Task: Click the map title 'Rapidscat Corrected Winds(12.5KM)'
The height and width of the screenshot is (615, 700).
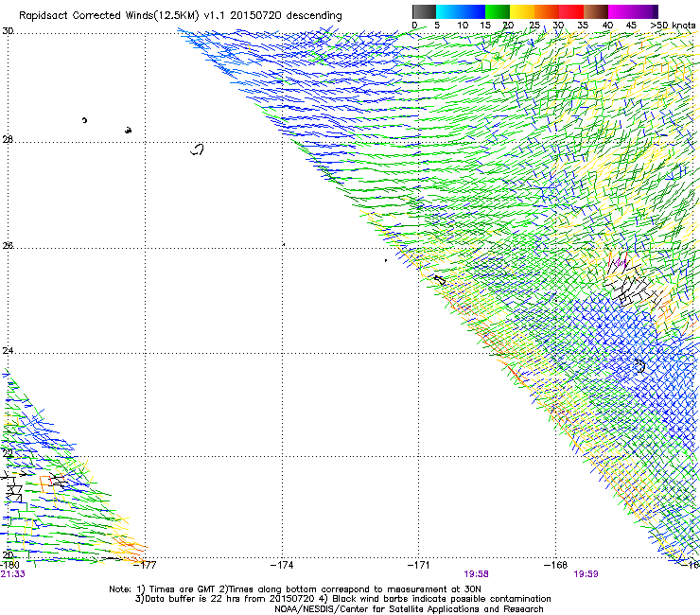Action: click(x=109, y=16)
